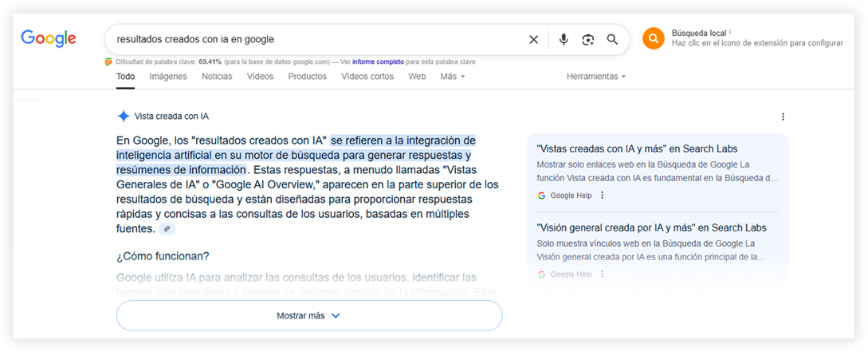Click the orange Búsqueda local extension icon
This screenshot has height=352, width=868.
tap(654, 38)
